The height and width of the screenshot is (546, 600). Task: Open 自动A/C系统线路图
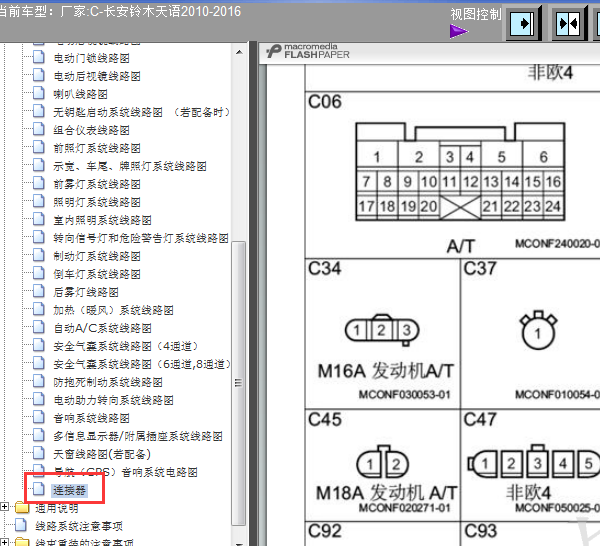[102, 328]
